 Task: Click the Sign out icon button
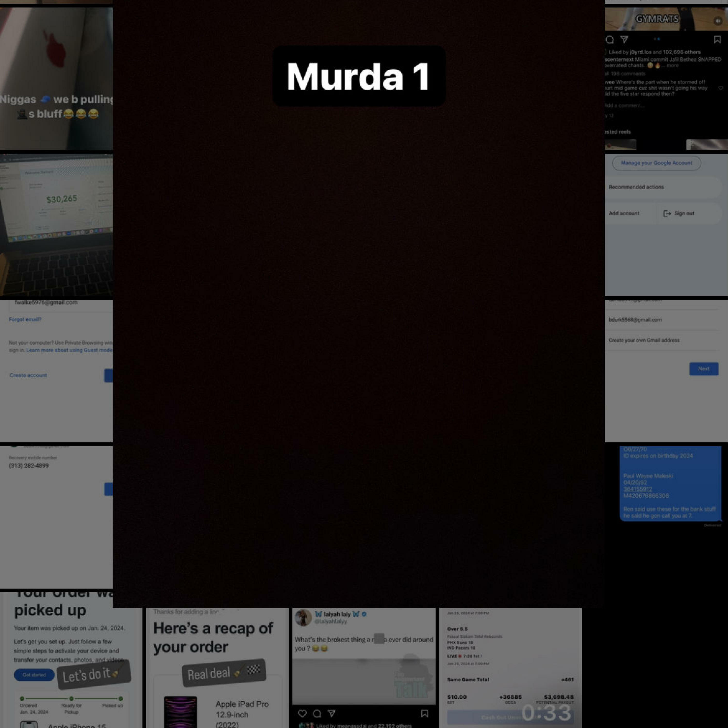667,214
